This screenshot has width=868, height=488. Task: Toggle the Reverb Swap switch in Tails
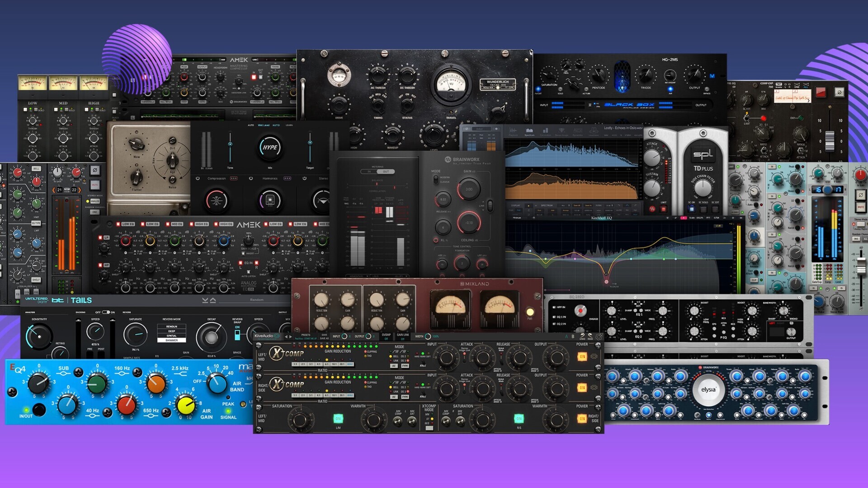(237, 334)
